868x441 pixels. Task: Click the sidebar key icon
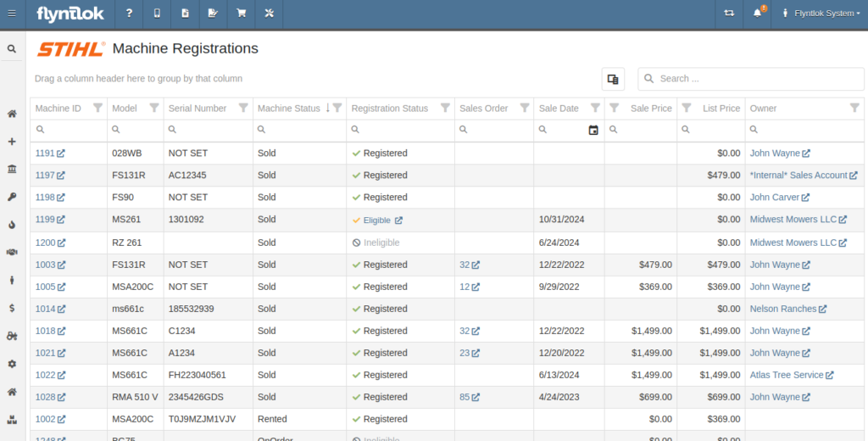[x=12, y=197]
